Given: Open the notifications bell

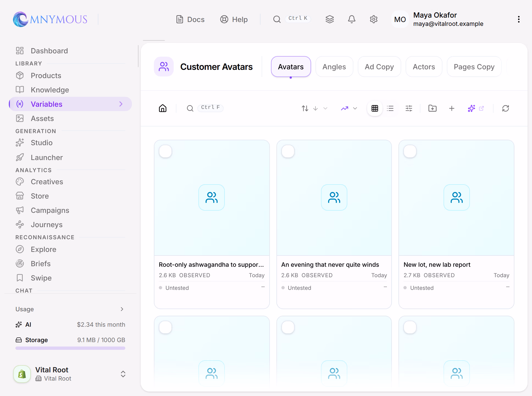Looking at the screenshot, I should click(352, 19).
